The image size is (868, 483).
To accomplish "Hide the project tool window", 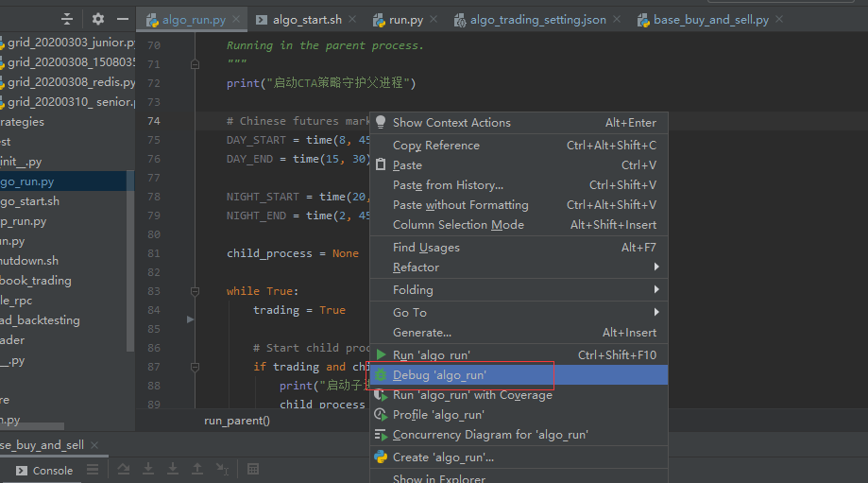I will click(123, 20).
